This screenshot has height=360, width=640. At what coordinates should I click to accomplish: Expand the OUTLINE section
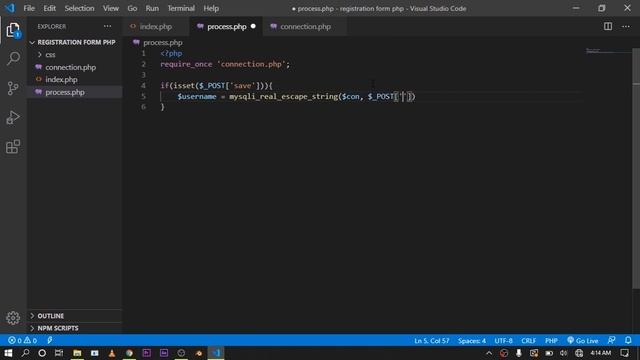coord(75,316)
